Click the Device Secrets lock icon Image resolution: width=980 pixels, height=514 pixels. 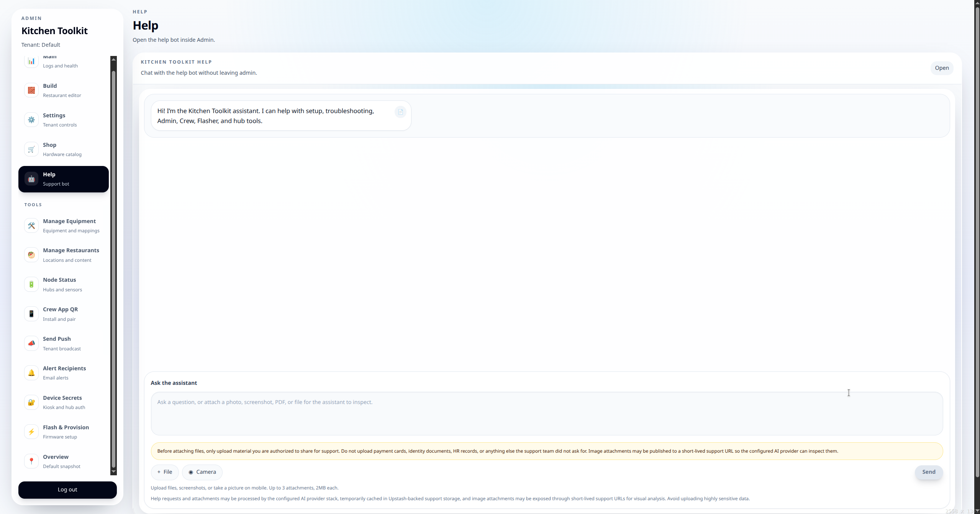click(x=31, y=402)
